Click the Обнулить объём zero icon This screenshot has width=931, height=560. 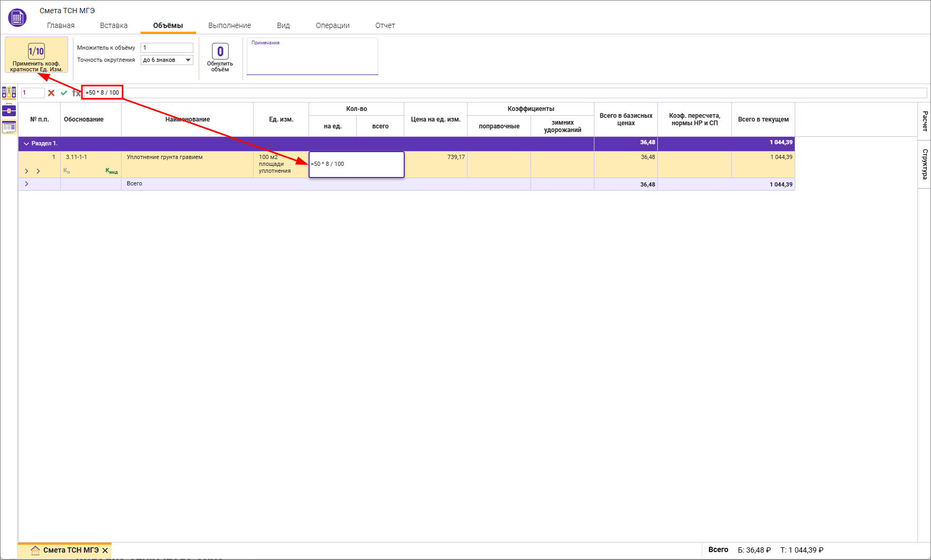click(220, 51)
